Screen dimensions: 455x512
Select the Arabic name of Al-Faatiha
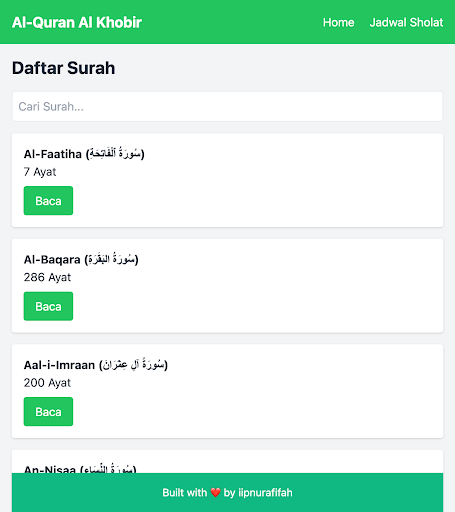pyautogui.click(x=115, y=154)
